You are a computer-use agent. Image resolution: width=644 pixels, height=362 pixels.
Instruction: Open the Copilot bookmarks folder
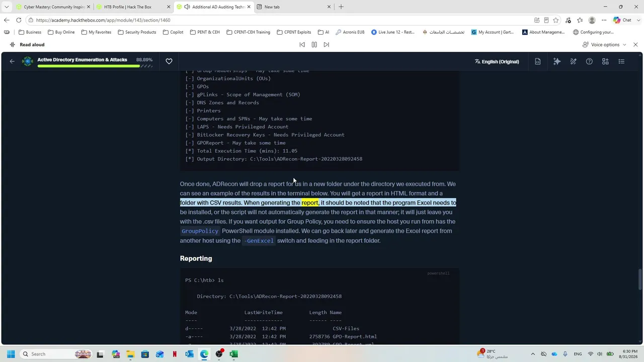point(173,32)
